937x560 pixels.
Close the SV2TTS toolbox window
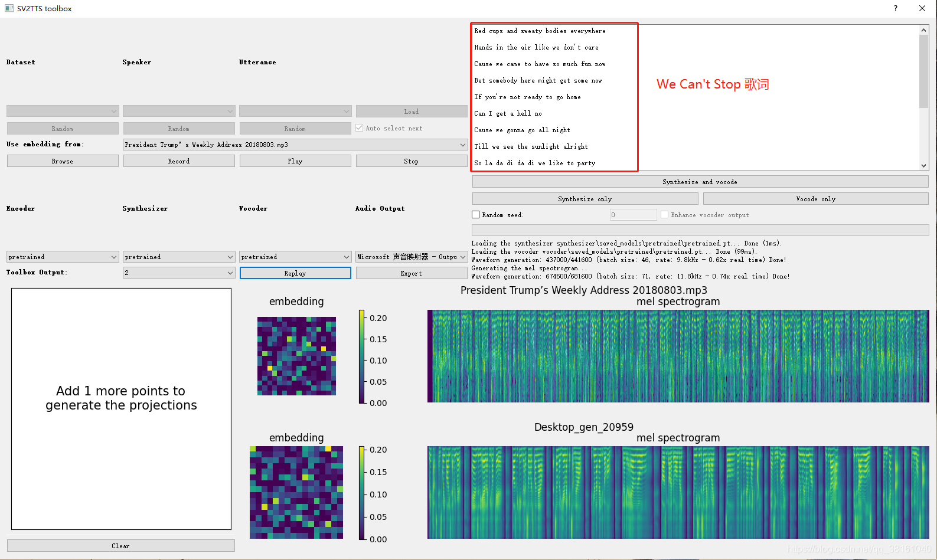[922, 8]
